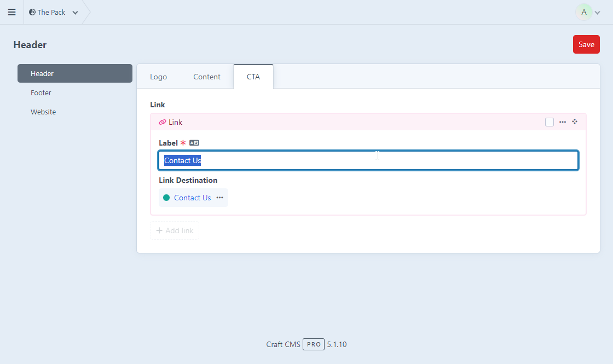
Task: Click the translatable icon next to Label
Action: click(x=194, y=143)
